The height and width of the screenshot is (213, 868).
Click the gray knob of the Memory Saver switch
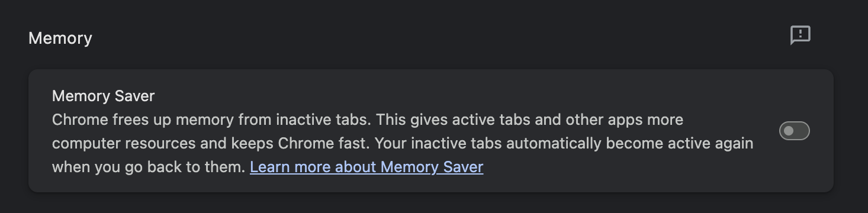click(788, 131)
